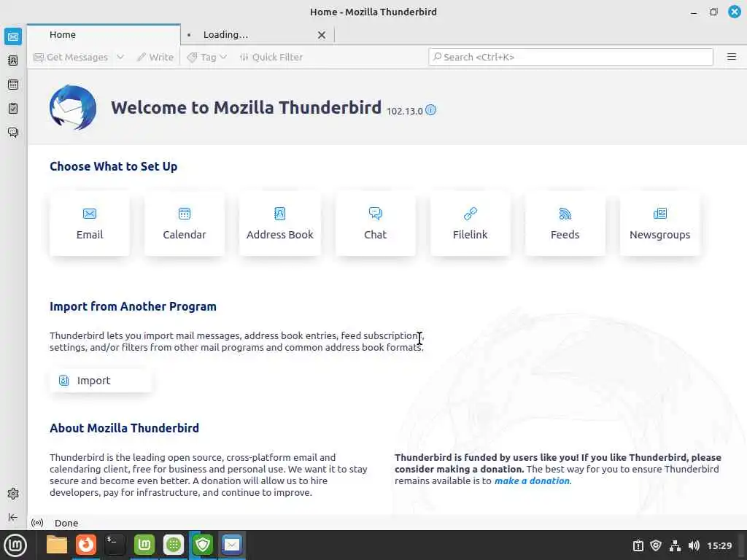Follow the make a donation link

click(x=532, y=481)
